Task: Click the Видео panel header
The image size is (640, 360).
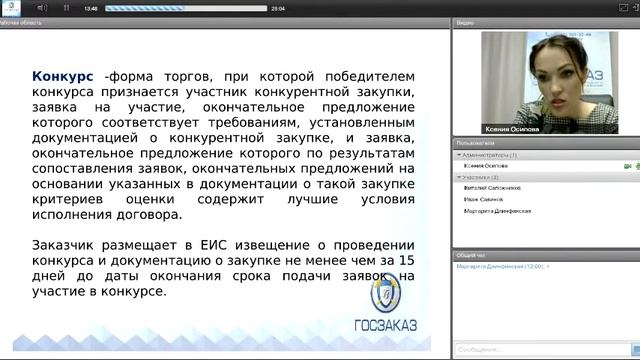Action: 546,23
